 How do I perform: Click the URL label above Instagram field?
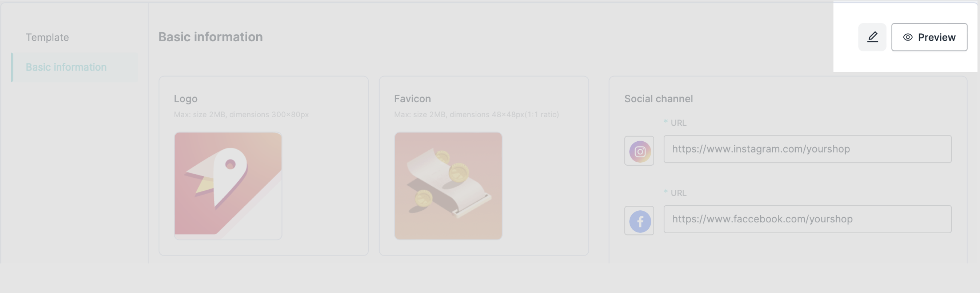point(678,123)
